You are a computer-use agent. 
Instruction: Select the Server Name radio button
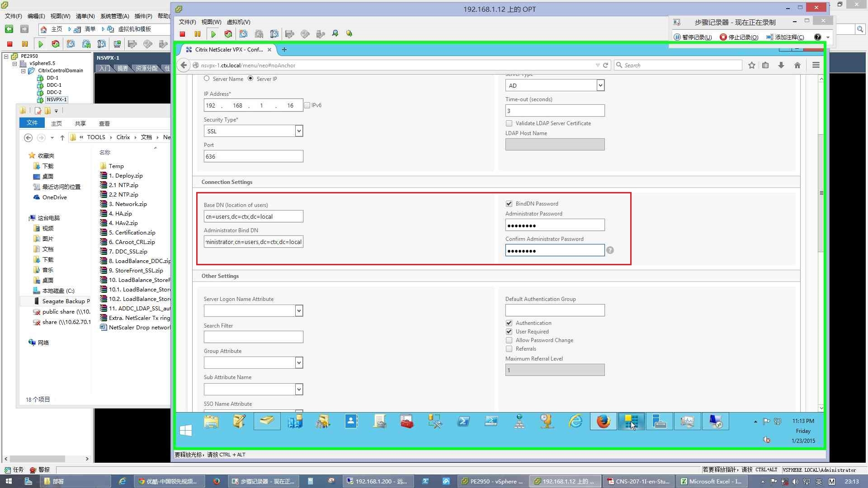pos(207,78)
